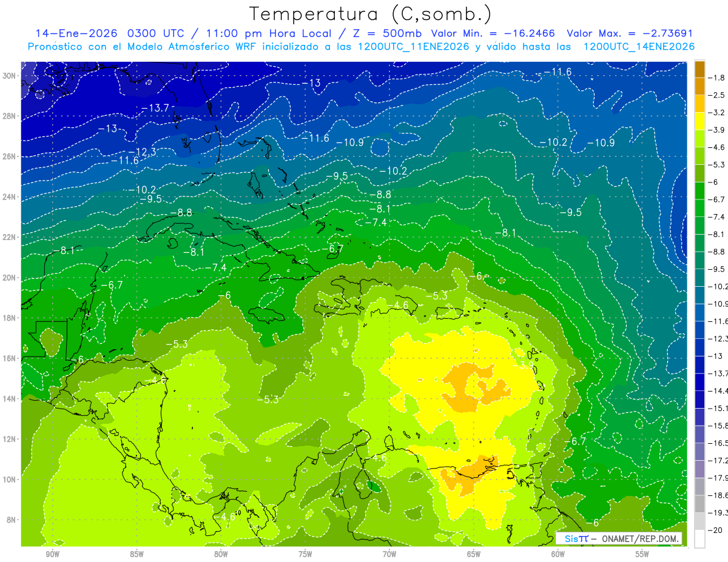Select the "1200UTC_14ENE2026" valid-until time

pyautogui.click(x=639, y=47)
